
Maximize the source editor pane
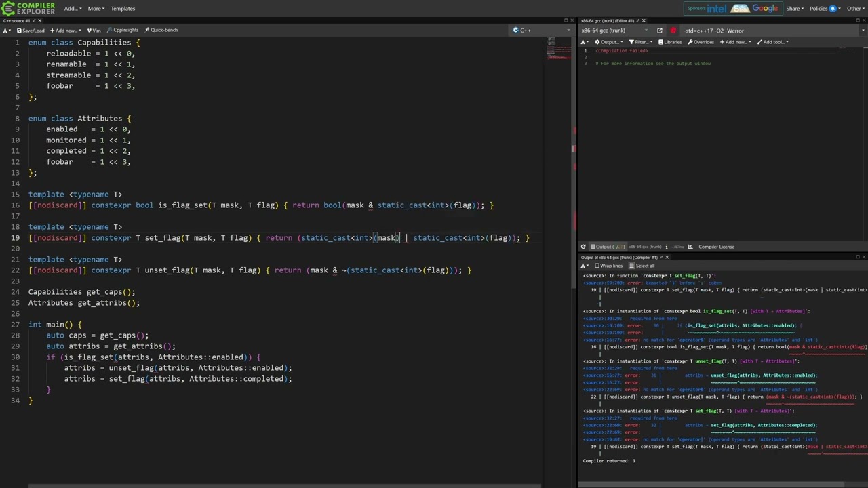(x=566, y=20)
